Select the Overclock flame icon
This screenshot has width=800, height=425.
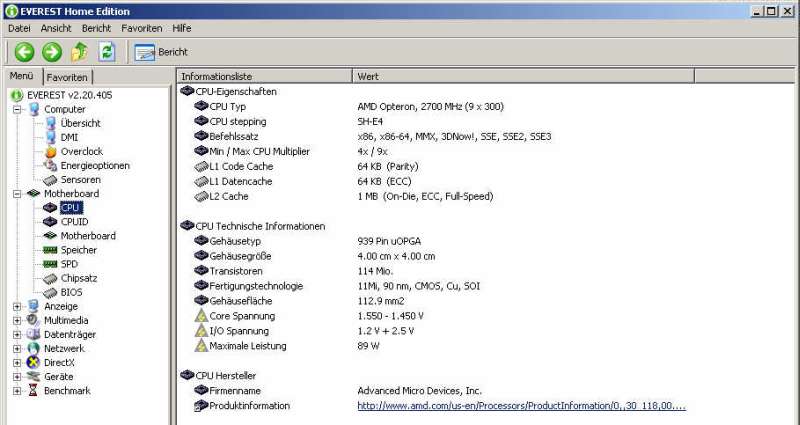coord(51,152)
